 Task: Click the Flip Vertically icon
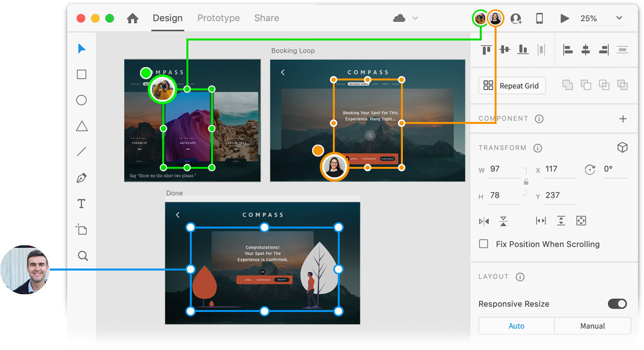(x=503, y=221)
